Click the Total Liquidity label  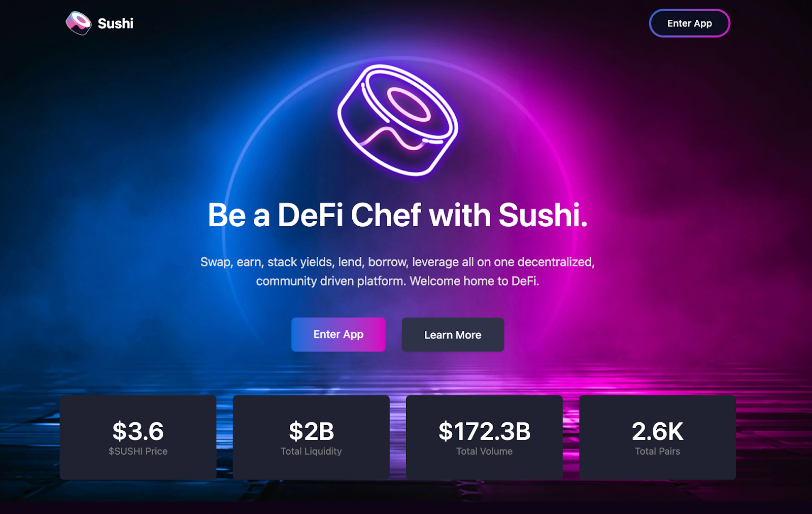(x=311, y=451)
